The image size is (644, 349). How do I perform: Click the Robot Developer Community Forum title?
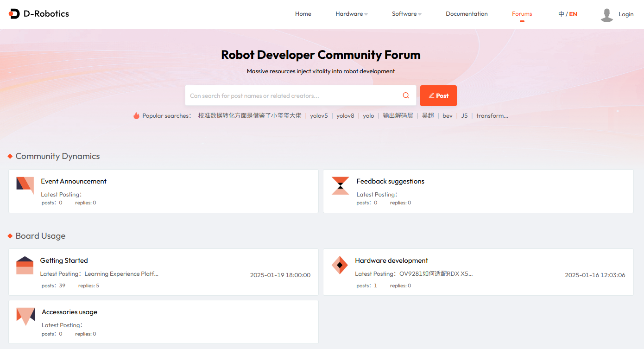click(x=321, y=55)
